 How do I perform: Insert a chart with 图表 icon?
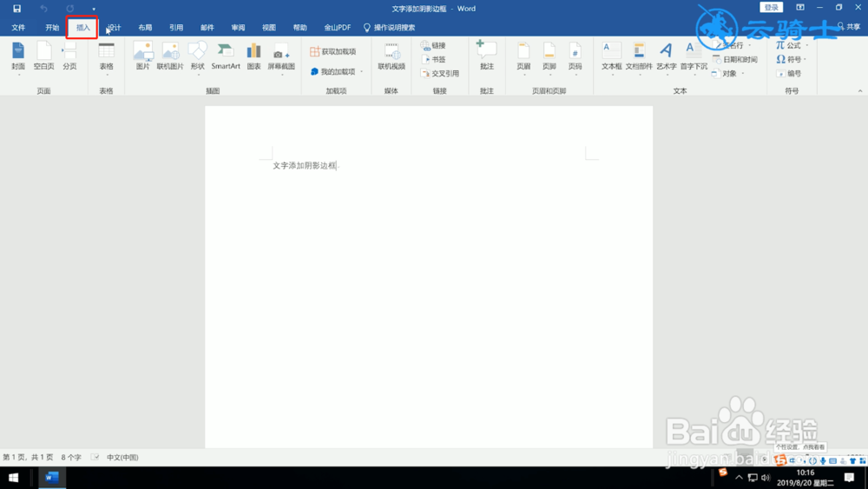[254, 56]
